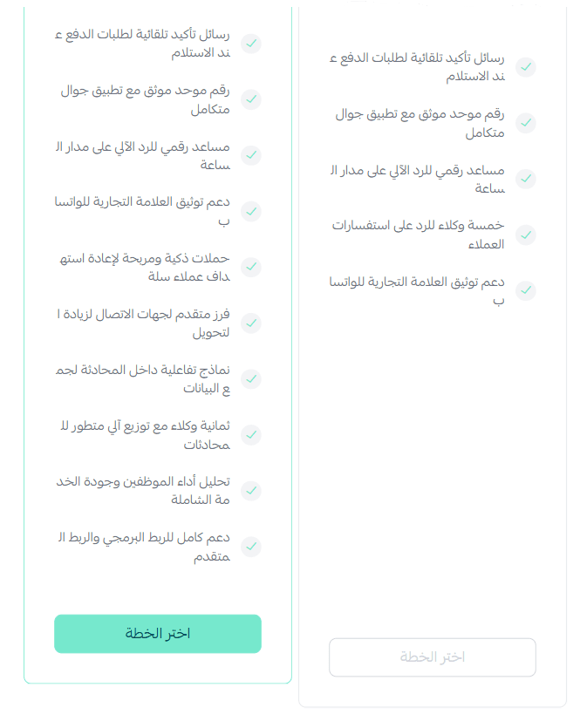The height and width of the screenshot is (728, 580).
Task: Click the white outlined اختر الخطة button
Action: (433, 657)
